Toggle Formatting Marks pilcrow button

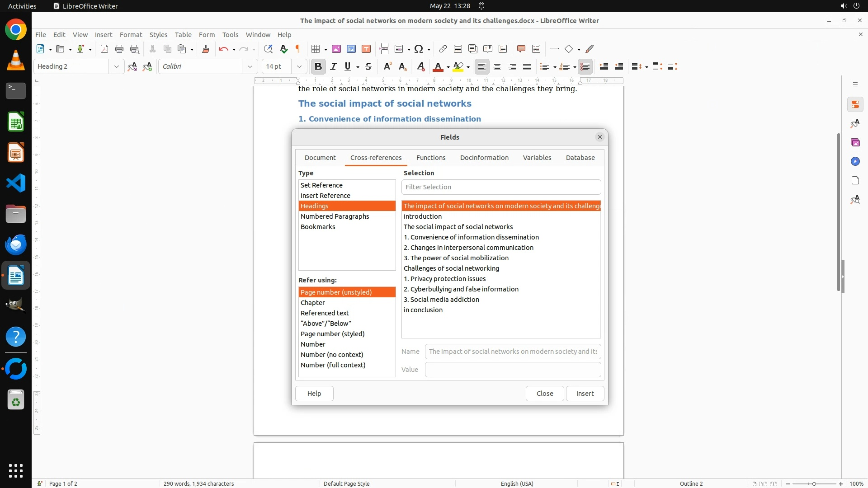298,49
